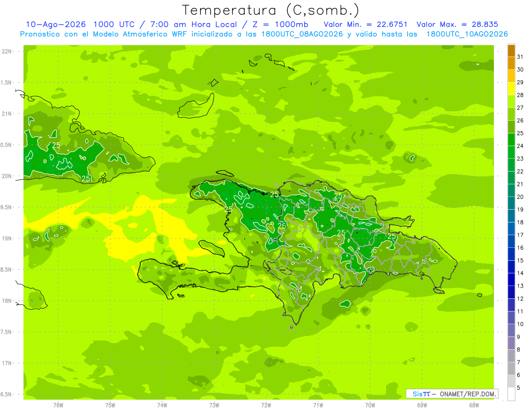Image resolution: width=532 pixels, height=411 pixels.
Task: Click the '68W' longitude label
Action: (474, 405)
